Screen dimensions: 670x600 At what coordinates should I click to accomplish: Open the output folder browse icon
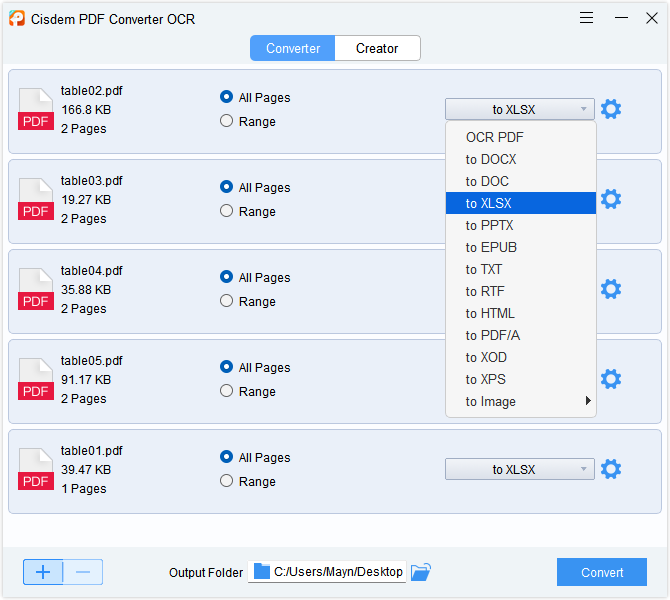click(421, 572)
